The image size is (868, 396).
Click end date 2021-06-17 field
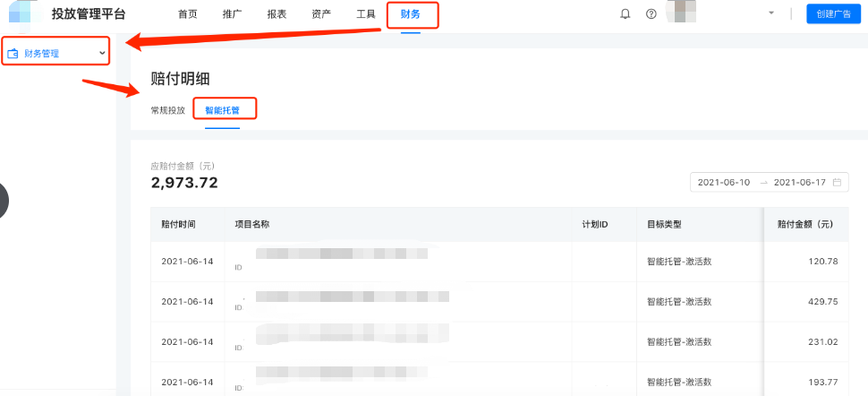coord(800,182)
